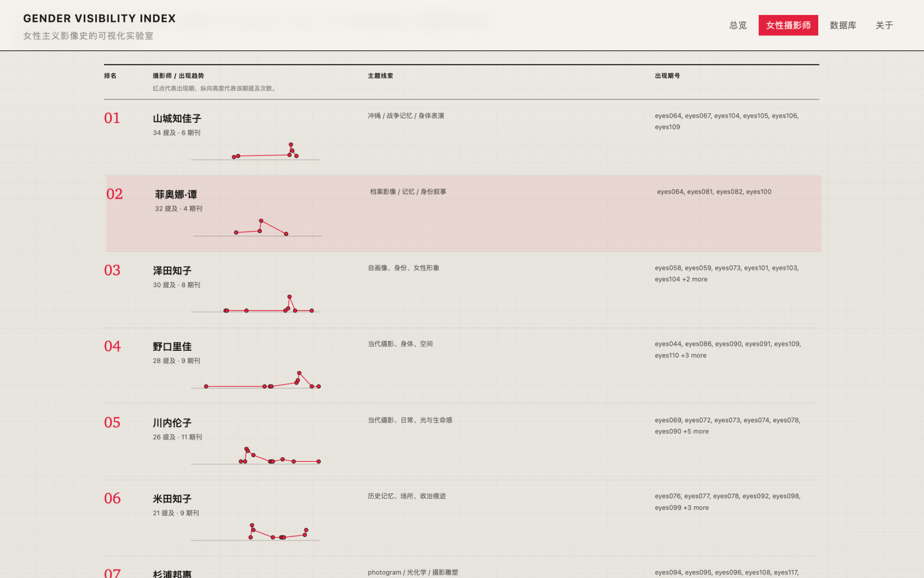The height and width of the screenshot is (578, 924).
Task: Click 21 提及 · 9 期刊 stats
Action: 176,513
